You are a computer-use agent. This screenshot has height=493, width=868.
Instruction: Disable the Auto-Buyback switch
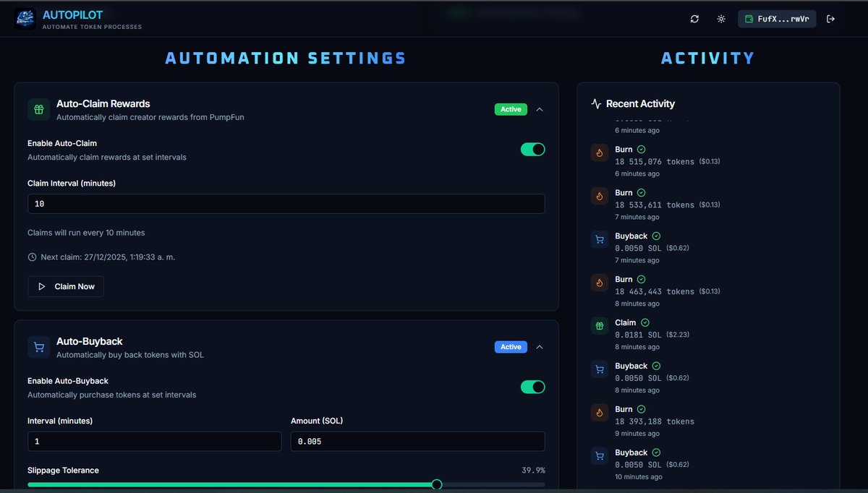(533, 387)
